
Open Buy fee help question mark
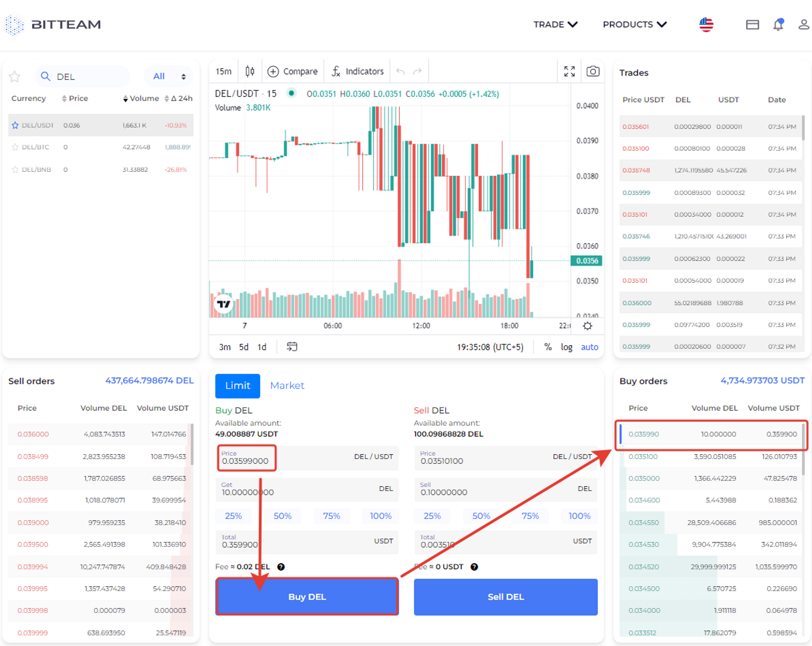(x=281, y=567)
